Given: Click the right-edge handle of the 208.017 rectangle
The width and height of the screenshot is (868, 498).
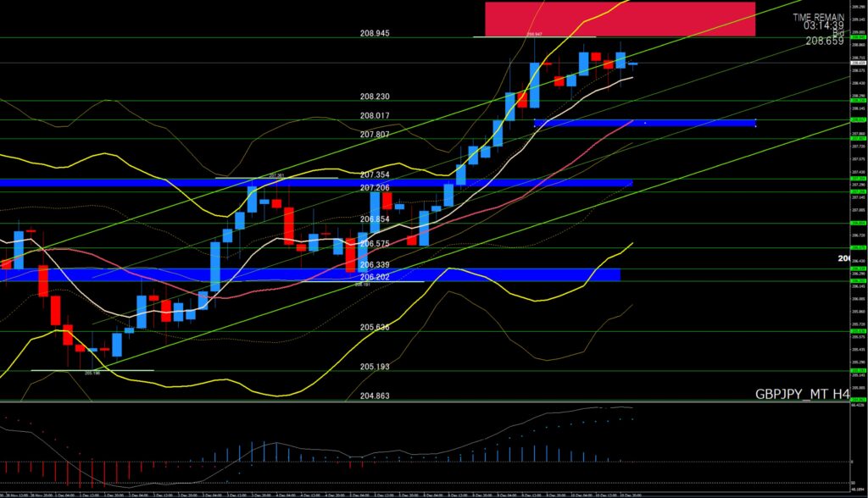Looking at the screenshot, I should click(x=754, y=123).
